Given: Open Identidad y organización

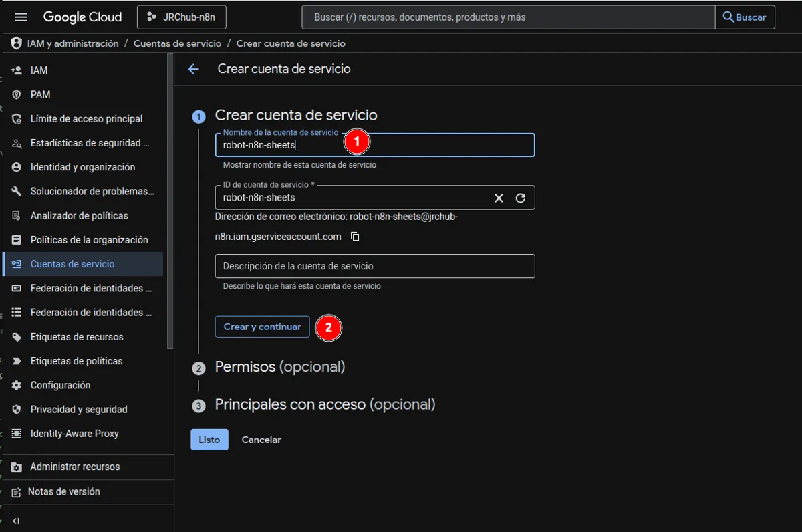Looking at the screenshot, I should tap(83, 167).
